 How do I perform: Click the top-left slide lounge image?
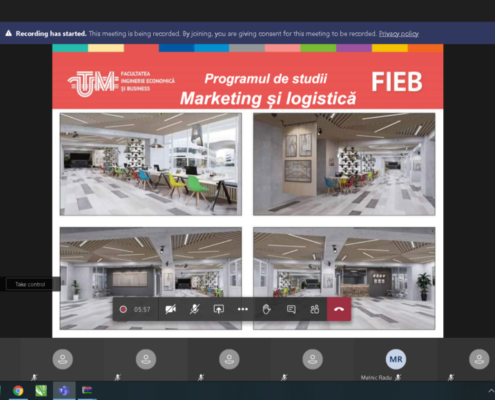151,164
